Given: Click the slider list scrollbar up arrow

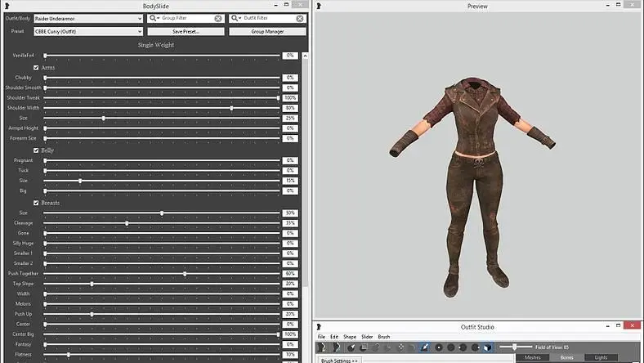Looking at the screenshot, I should pyautogui.click(x=305, y=56).
